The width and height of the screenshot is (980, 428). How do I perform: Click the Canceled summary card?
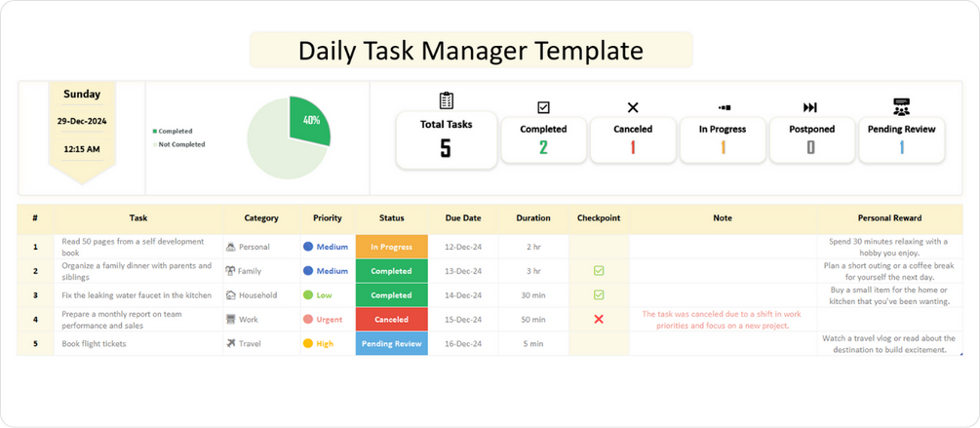coord(633,140)
